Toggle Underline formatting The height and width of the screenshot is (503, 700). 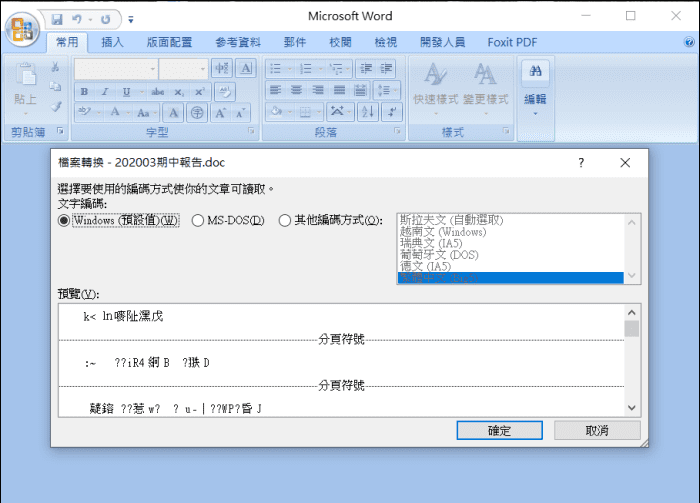pos(126,92)
